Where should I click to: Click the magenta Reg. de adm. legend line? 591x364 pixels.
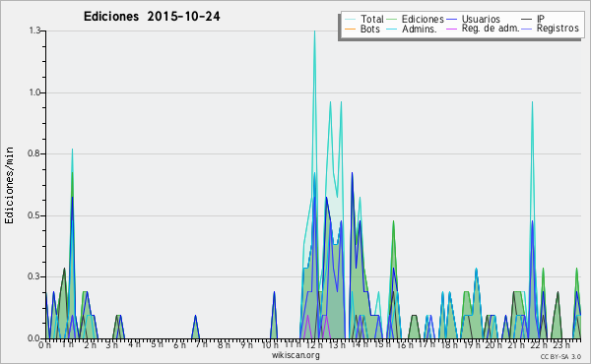tap(451, 29)
